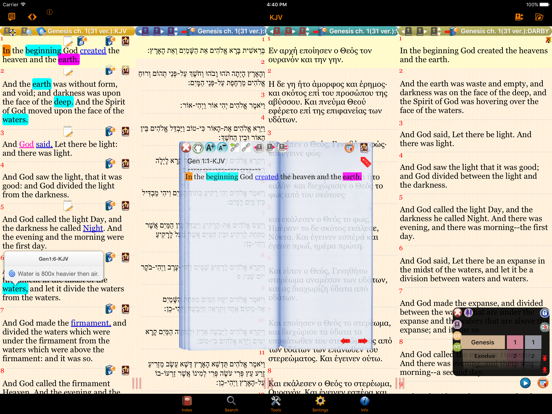Go to previous chapter in Hebrew pane
Viewport: 552px width, 414px height.
click(144, 31)
